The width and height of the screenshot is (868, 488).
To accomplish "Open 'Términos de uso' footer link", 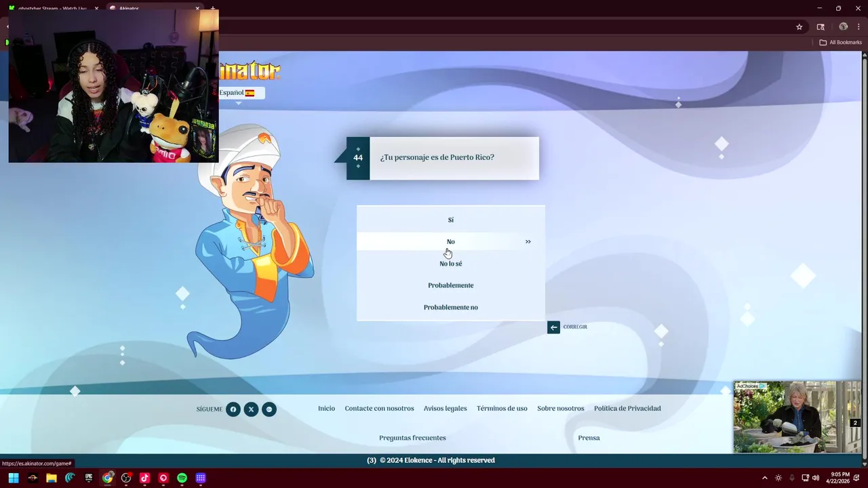I will tap(502, 409).
